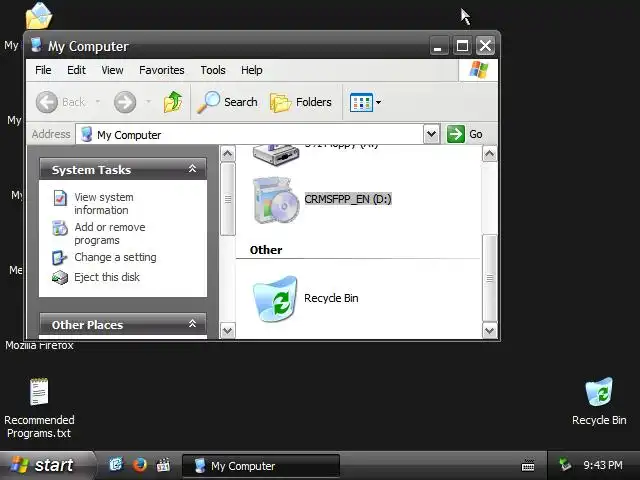Select Recommended Programs.txt desktop icon
Image resolution: width=640 pixels, height=480 pixels.
click(x=39, y=392)
